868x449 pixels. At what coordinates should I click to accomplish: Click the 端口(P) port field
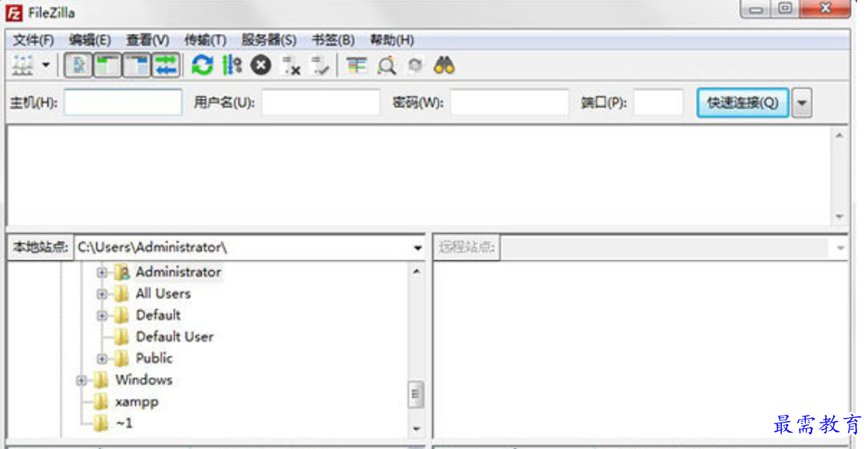(658, 103)
